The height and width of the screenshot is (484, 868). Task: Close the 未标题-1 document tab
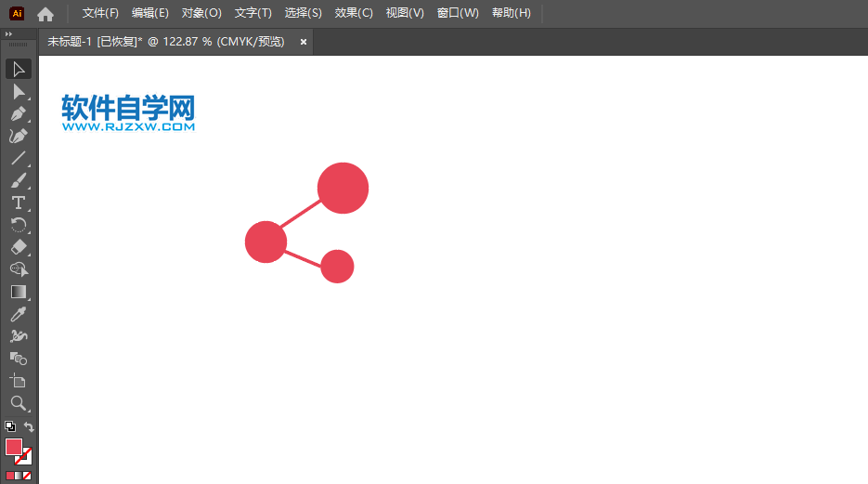click(x=304, y=42)
